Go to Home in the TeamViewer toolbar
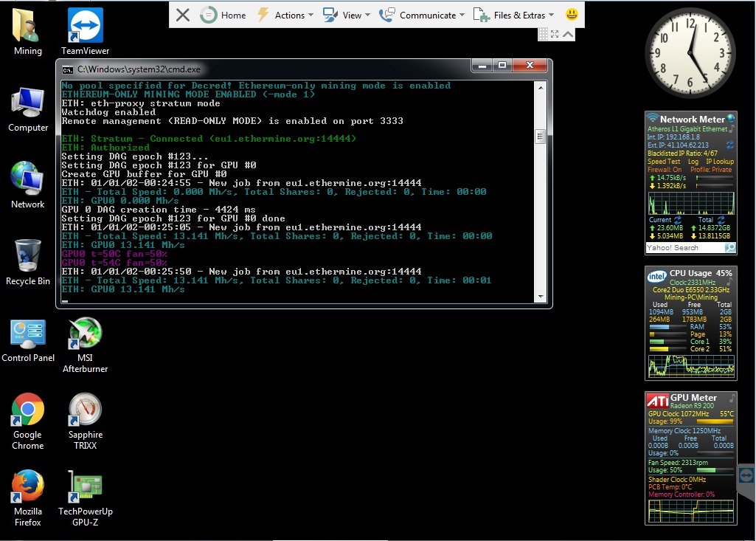 [223, 15]
